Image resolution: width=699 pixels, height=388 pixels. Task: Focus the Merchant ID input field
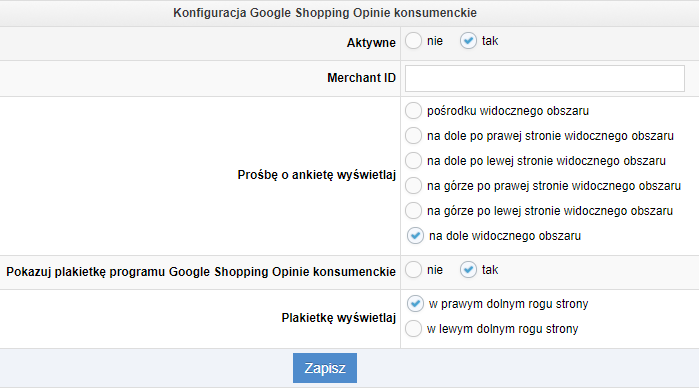(x=545, y=78)
